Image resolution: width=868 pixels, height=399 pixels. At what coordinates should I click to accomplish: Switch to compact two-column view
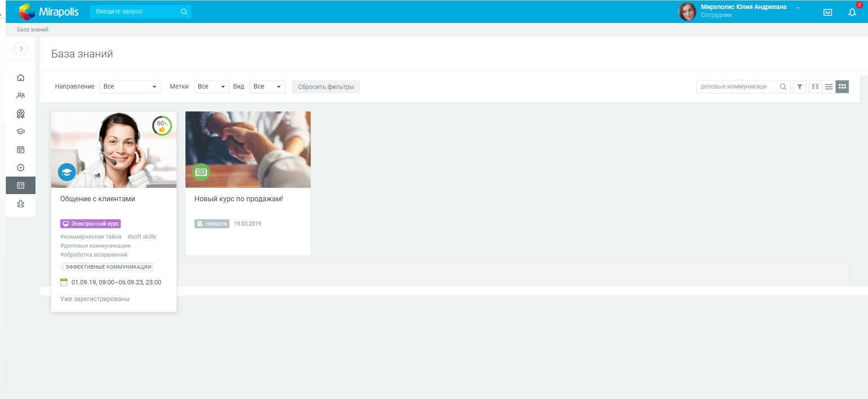tap(815, 87)
